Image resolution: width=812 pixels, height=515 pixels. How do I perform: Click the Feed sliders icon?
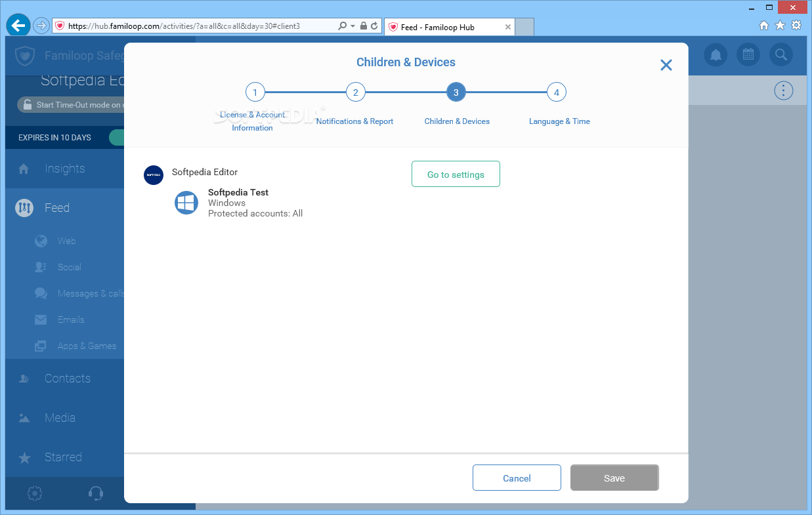coord(24,208)
